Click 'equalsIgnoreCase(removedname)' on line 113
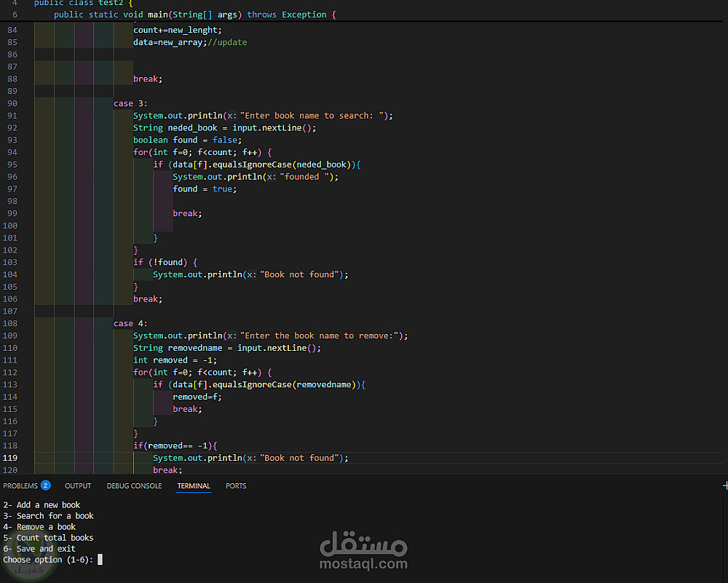 coord(284,384)
